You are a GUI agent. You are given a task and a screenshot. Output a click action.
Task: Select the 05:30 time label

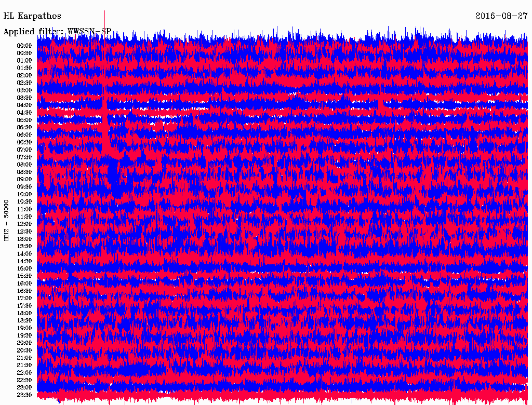click(x=24, y=128)
